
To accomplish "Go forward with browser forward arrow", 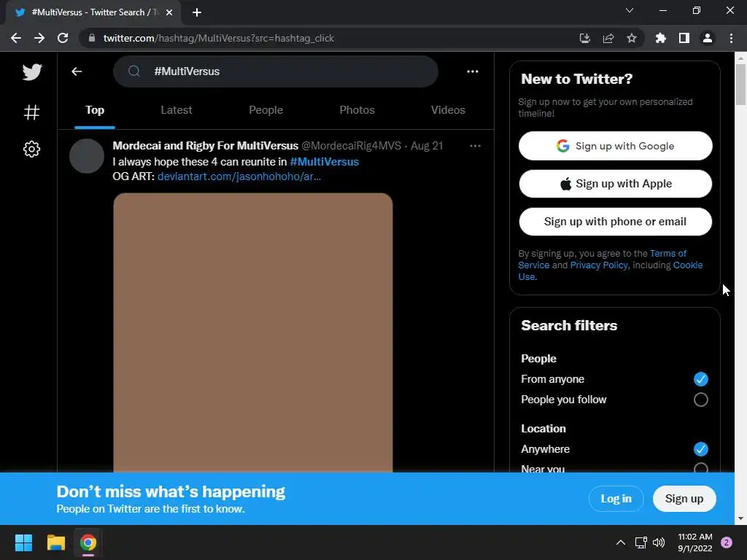I will click(39, 38).
